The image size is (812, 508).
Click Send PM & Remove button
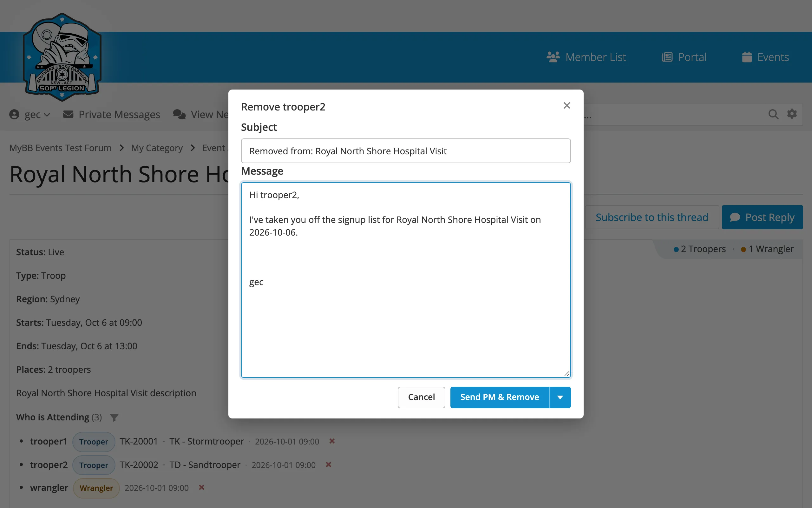coord(500,397)
